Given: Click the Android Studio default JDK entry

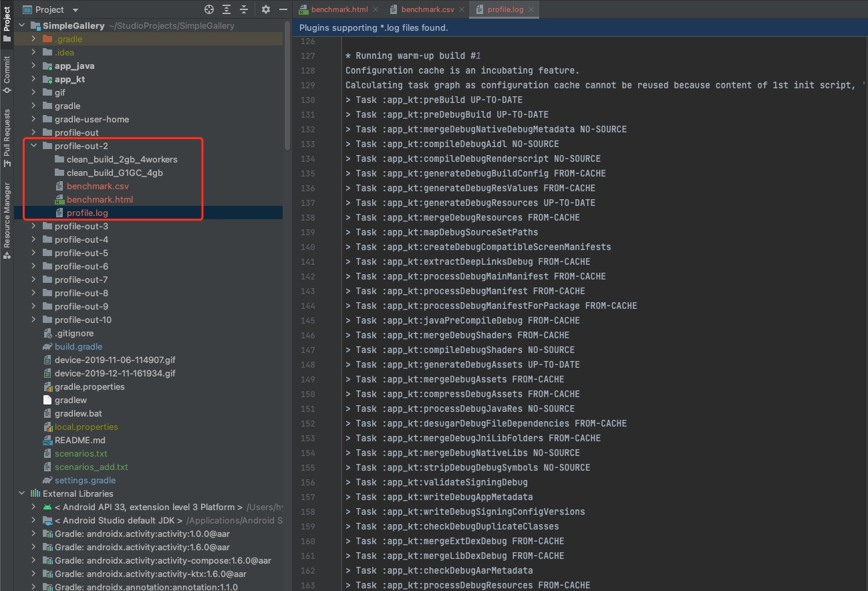Looking at the screenshot, I should coord(119,520).
